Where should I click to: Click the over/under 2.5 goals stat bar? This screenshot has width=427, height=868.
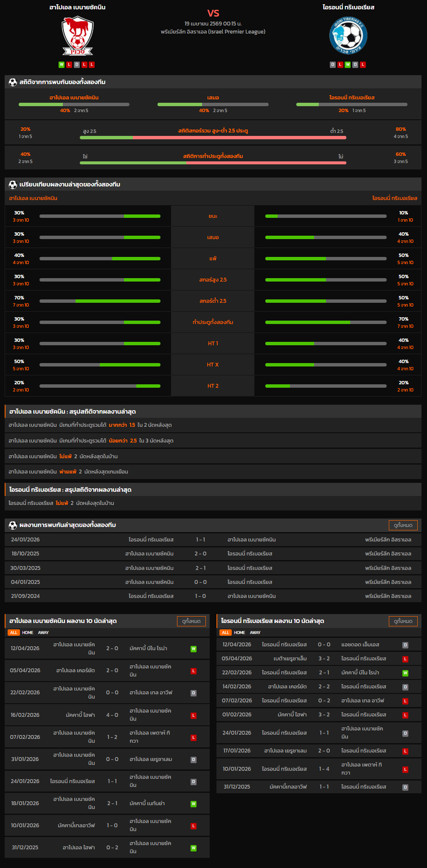pos(213,138)
